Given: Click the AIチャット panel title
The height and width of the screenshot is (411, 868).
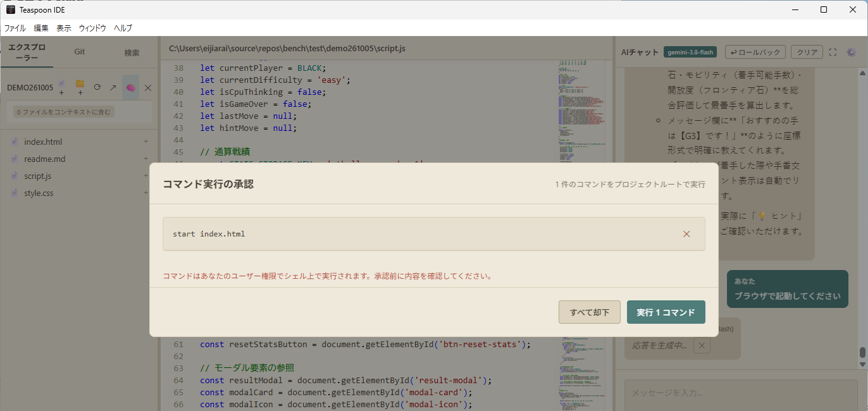Looking at the screenshot, I should (640, 52).
